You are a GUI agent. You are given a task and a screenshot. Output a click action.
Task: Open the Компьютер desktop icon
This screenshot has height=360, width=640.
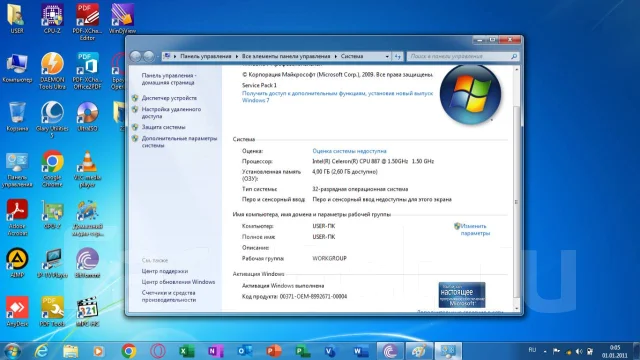click(x=17, y=68)
